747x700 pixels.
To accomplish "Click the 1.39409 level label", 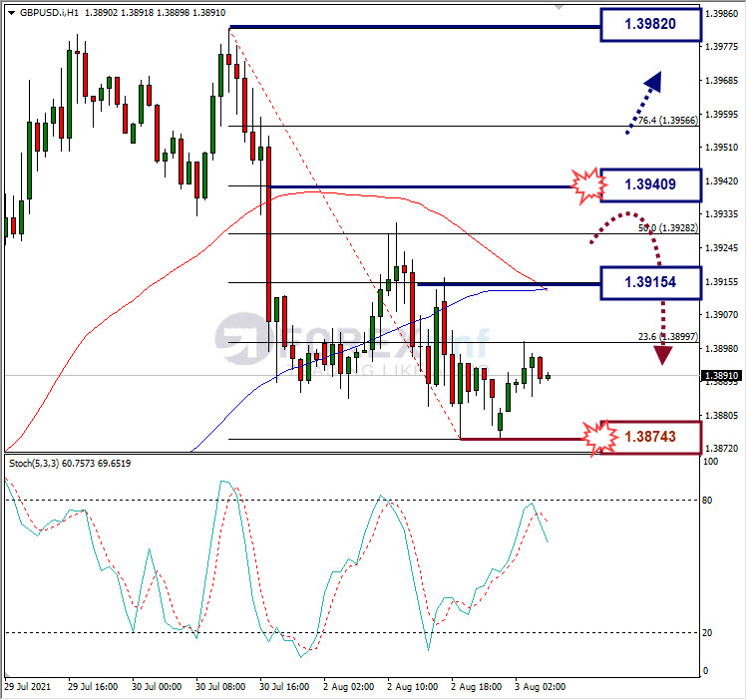I will tap(650, 184).
